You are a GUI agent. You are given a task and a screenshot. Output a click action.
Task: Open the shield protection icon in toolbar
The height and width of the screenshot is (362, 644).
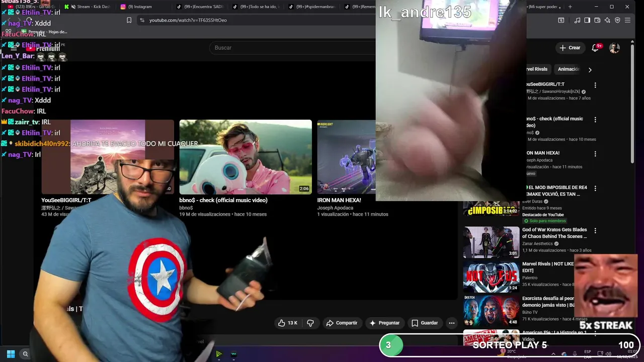(617, 20)
